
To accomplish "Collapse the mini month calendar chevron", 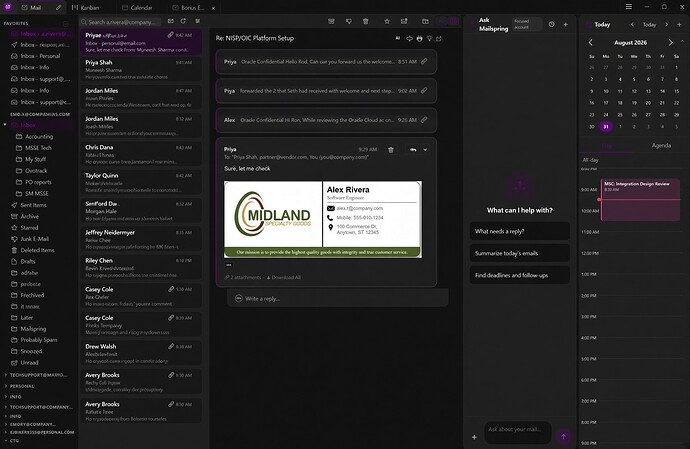I will pyautogui.click(x=683, y=41).
